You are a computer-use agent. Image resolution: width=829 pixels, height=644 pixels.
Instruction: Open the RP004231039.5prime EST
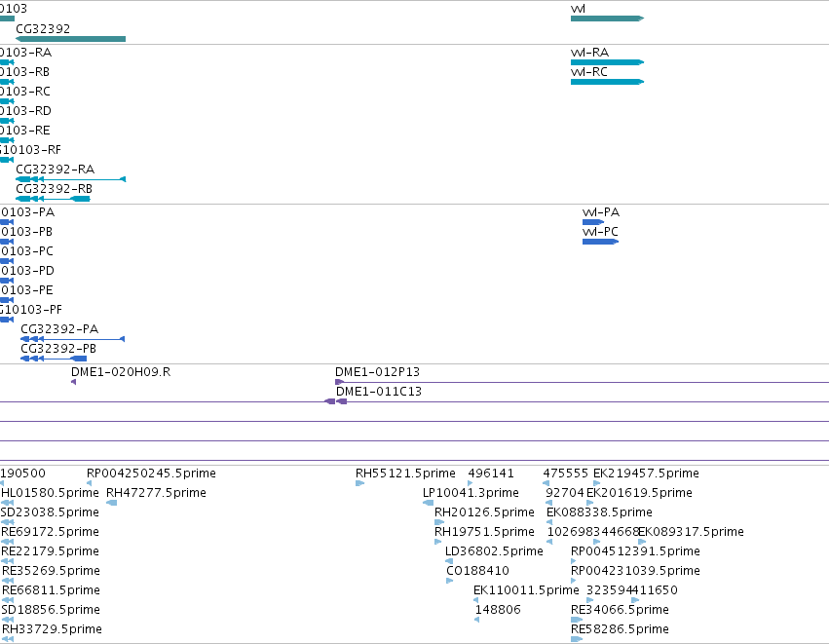[x=574, y=581]
